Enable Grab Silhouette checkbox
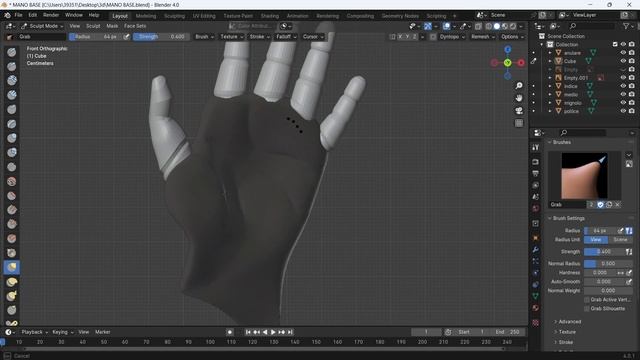640x360 pixels. pyautogui.click(x=587, y=309)
